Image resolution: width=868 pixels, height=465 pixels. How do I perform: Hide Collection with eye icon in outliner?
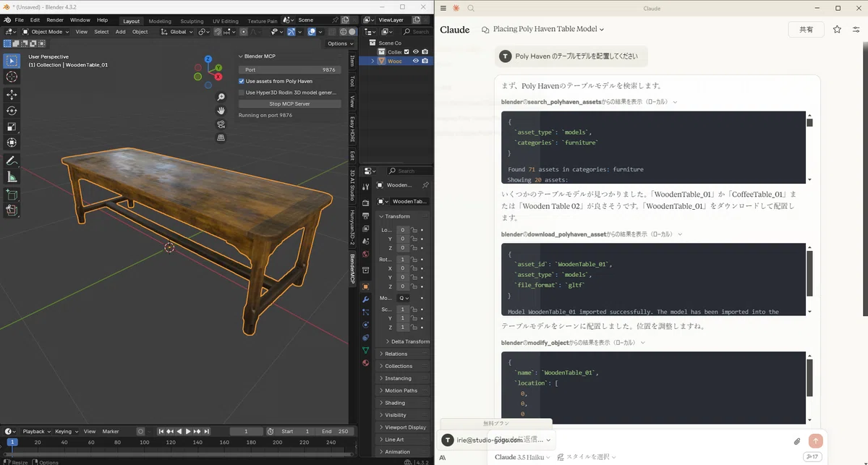click(416, 52)
